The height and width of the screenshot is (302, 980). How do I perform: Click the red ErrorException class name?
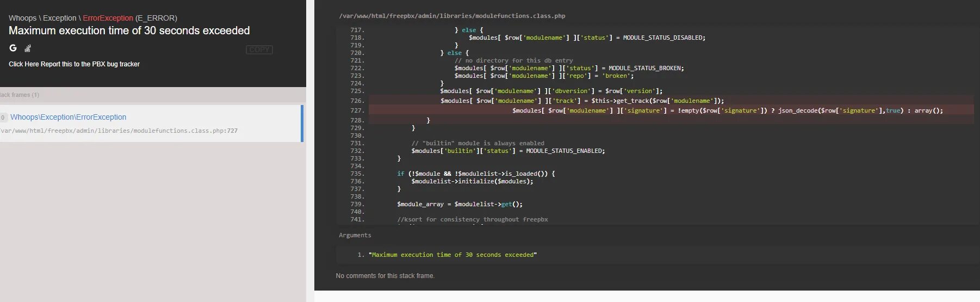point(108,18)
